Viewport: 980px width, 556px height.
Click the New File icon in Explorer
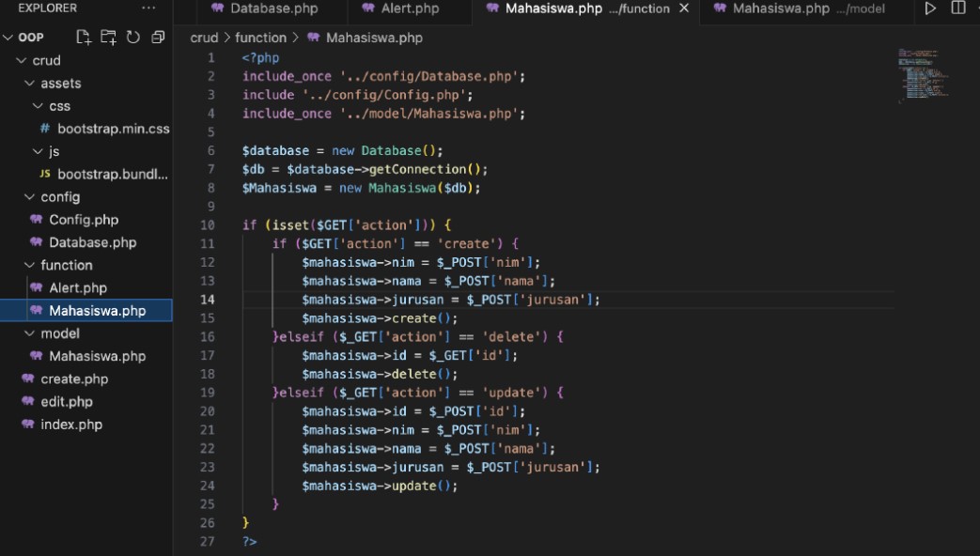pyautogui.click(x=84, y=38)
